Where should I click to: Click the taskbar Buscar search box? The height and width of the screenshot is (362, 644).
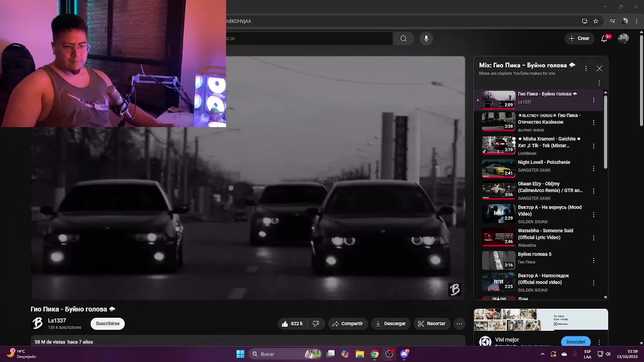[x=284, y=354]
